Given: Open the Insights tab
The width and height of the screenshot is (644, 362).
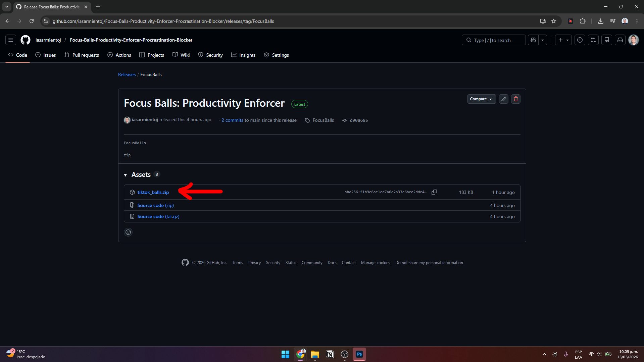Looking at the screenshot, I should pos(243,55).
